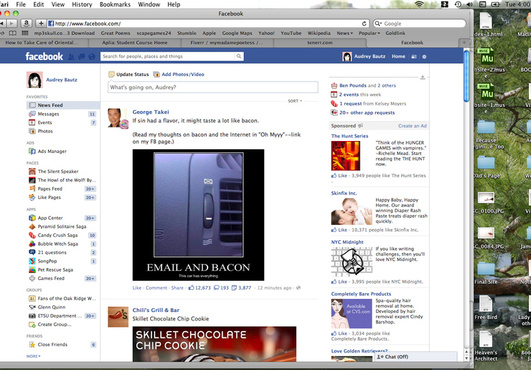
Task: Like The Hunt Series sponsored page
Action: pyautogui.click(x=340, y=176)
